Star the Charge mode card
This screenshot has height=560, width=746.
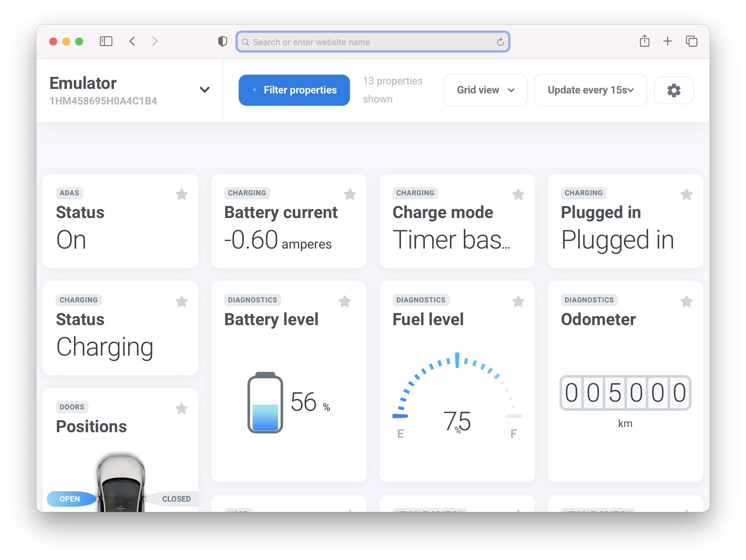(x=518, y=194)
